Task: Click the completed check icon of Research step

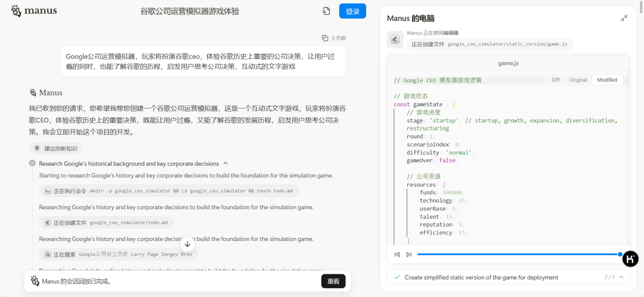Action: 32,163
